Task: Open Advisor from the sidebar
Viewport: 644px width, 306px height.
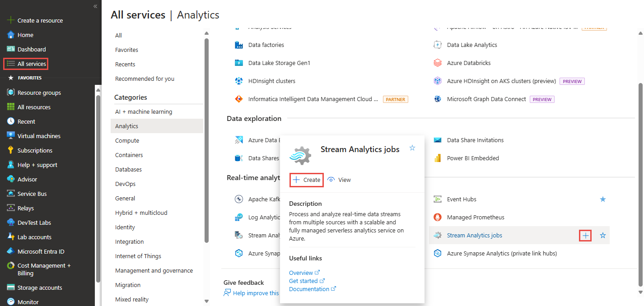Action: [27, 179]
